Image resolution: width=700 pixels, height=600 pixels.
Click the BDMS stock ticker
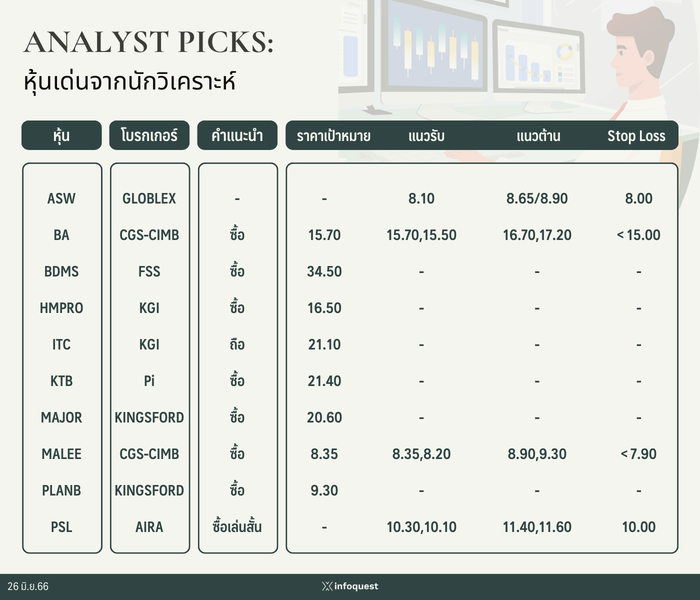(61, 271)
